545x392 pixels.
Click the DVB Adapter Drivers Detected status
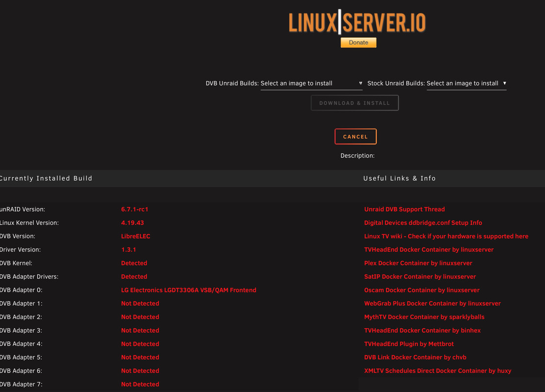pyautogui.click(x=134, y=277)
